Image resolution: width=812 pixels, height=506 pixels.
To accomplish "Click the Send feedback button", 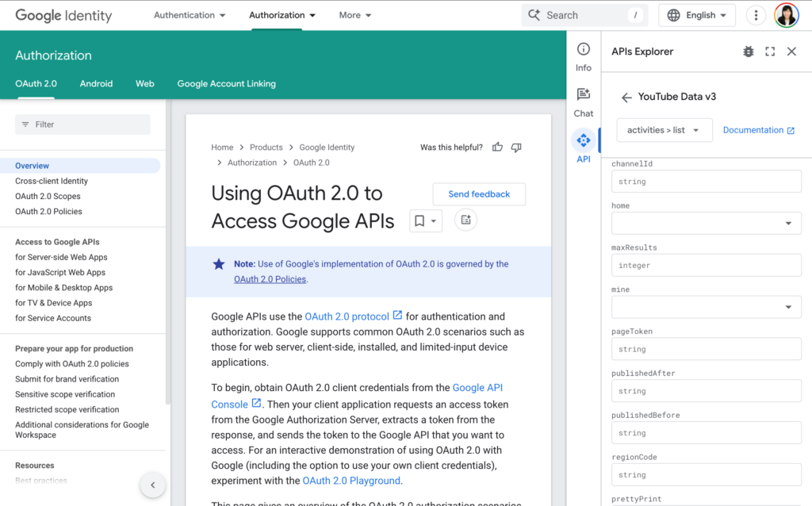I will (479, 194).
